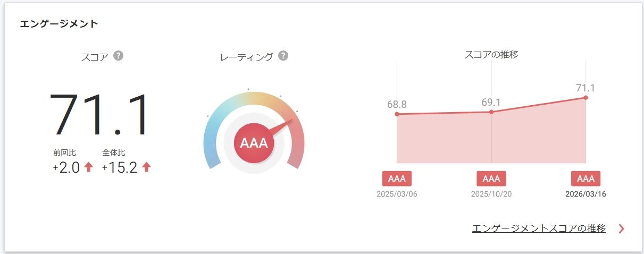Click the AAA badge above 2025/03/06
Viewport: 644px width, 254px height.
[x=397, y=179]
